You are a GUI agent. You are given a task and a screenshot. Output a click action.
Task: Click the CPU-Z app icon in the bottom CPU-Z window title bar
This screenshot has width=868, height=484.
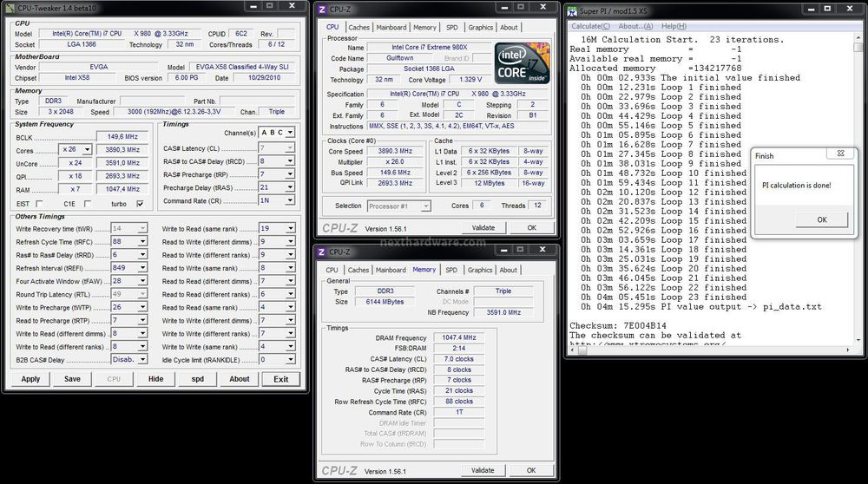tap(322, 252)
